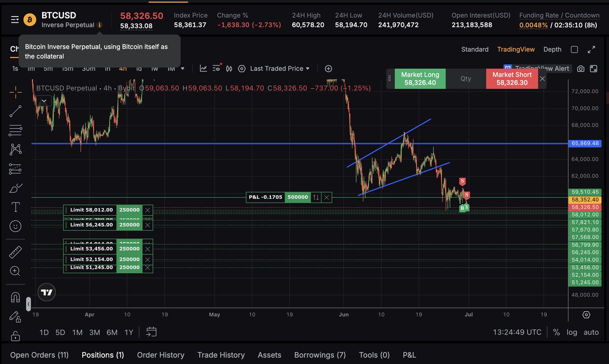
Task: Toggle the magnet snapping mode
Action: coord(16,297)
